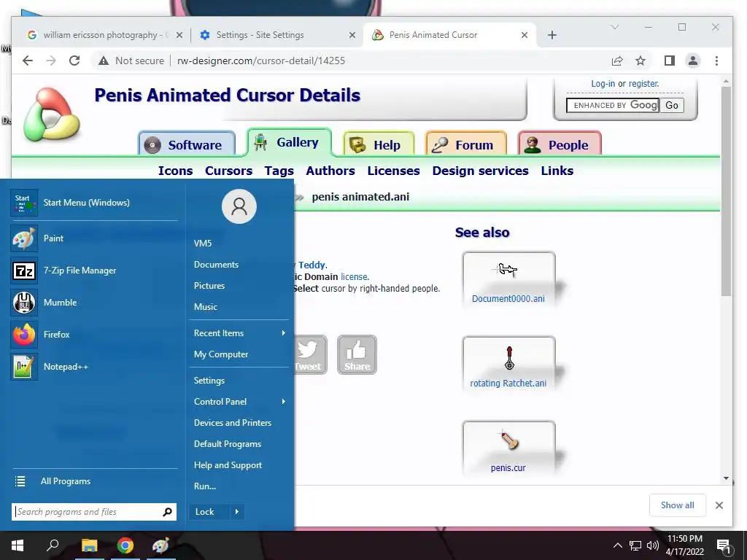This screenshot has width=747, height=560.
Task: Click the Share thumbs-up button
Action: click(357, 355)
